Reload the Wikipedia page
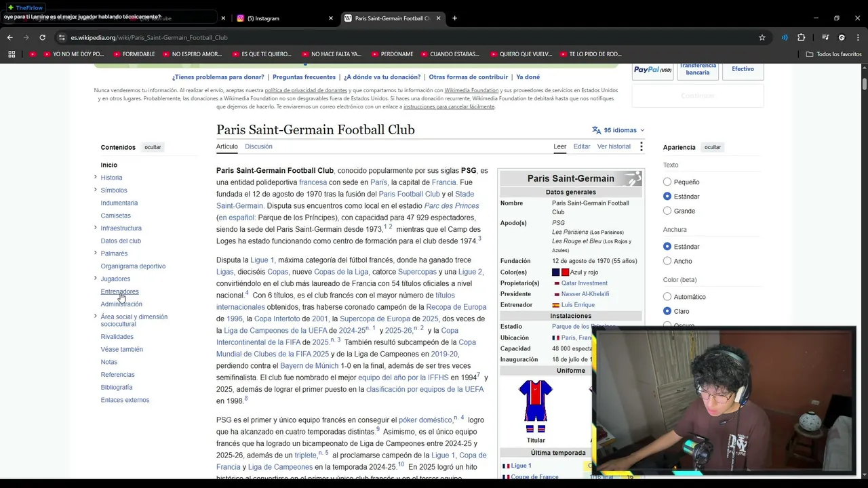 point(42,37)
